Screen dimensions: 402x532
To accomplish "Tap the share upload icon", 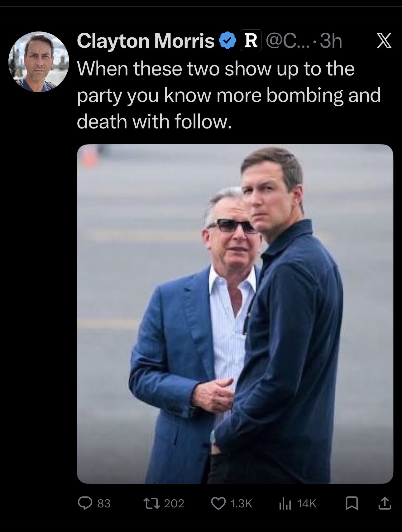I will [x=385, y=503].
